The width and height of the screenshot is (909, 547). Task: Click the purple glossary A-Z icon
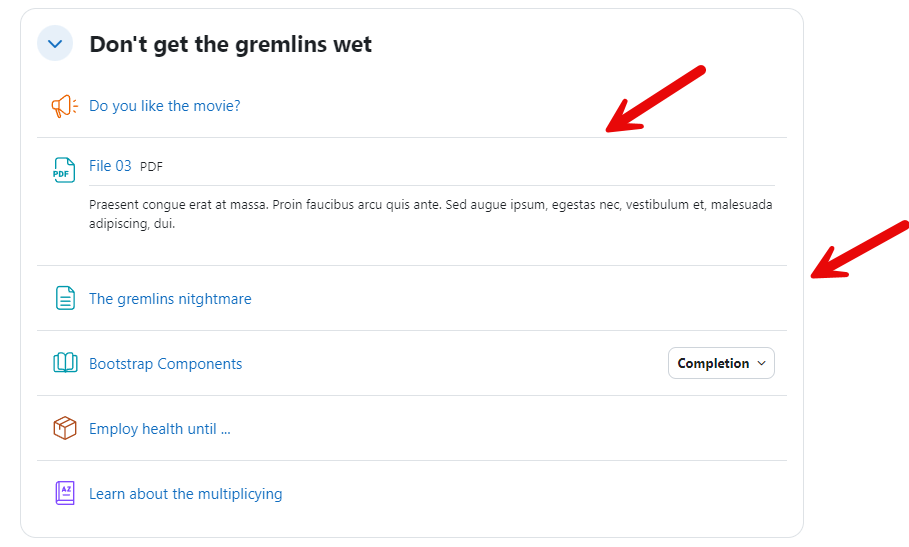pos(64,493)
